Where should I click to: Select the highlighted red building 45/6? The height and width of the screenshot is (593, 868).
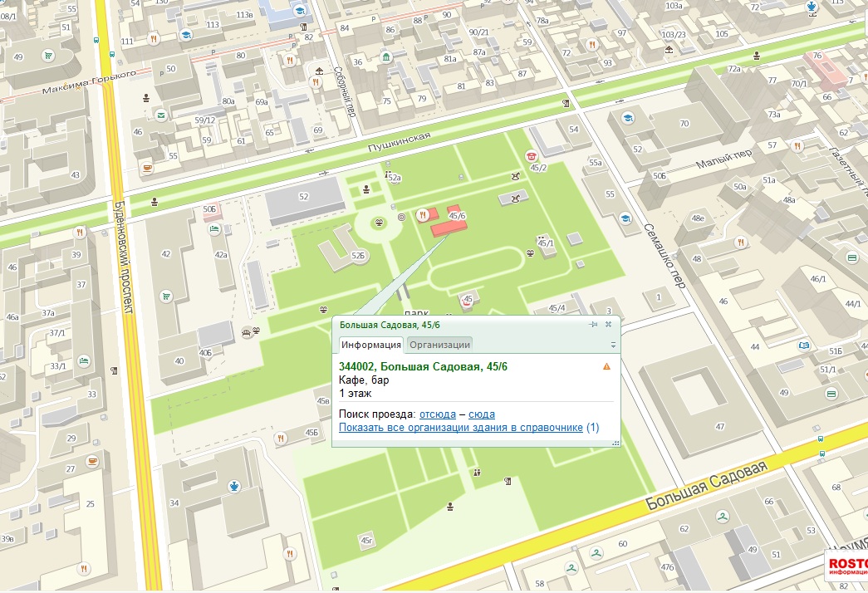[x=448, y=228]
